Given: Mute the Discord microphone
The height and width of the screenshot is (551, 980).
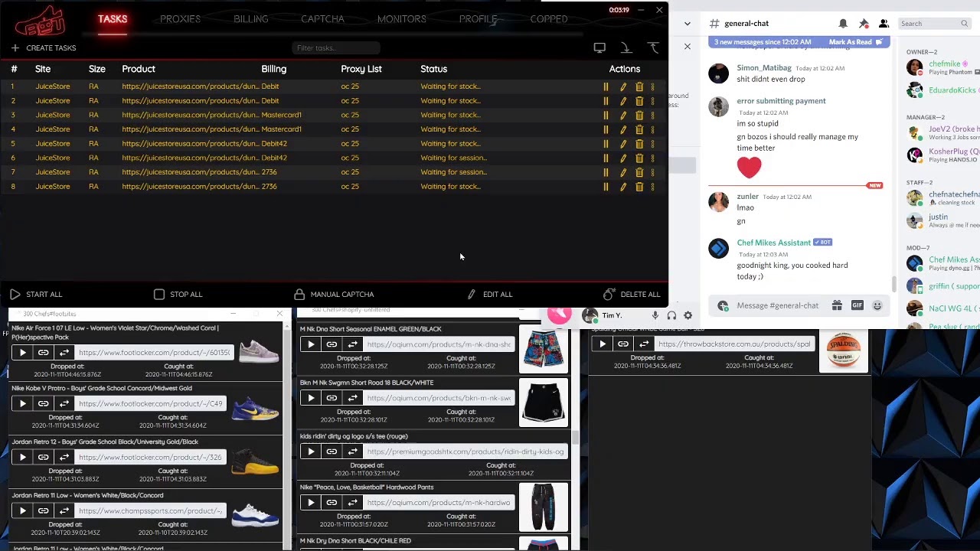Looking at the screenshot, I should tap(655, 315).
